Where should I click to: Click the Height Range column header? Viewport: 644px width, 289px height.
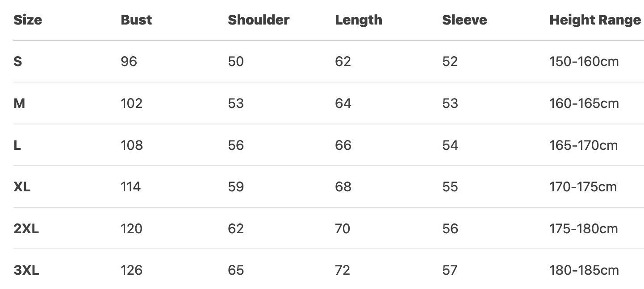pyautogui.click(x=595, y=20)
